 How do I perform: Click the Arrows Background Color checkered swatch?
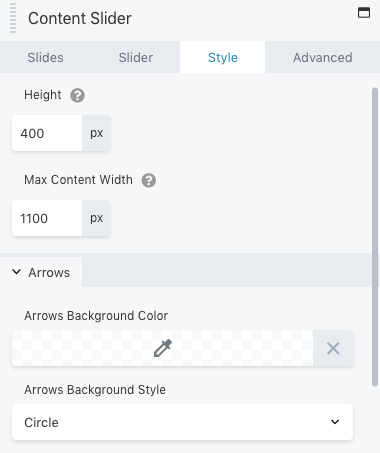[163, 348]
